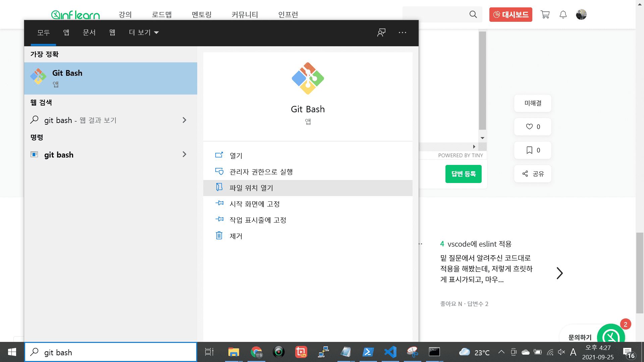Open the red capture Pro app in taskbar
This screenshot has height=362, width=644.
click(301, 352)
